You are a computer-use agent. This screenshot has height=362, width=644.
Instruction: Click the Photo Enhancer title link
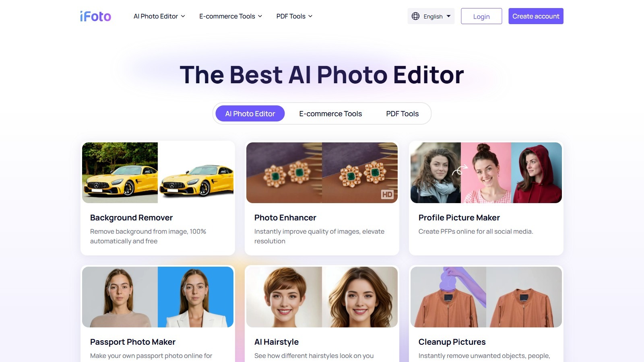(x=285, y=218)
